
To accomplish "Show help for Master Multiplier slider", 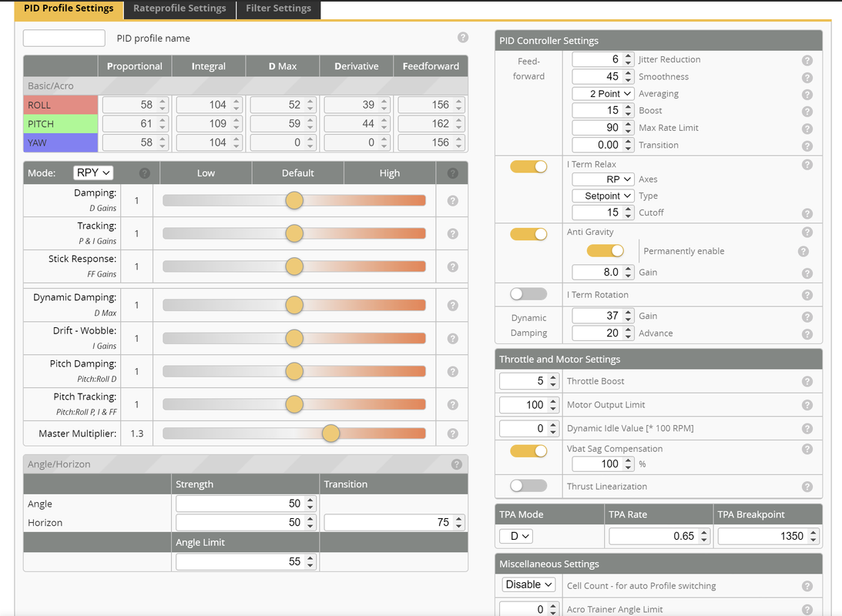I will pos(453,434).
